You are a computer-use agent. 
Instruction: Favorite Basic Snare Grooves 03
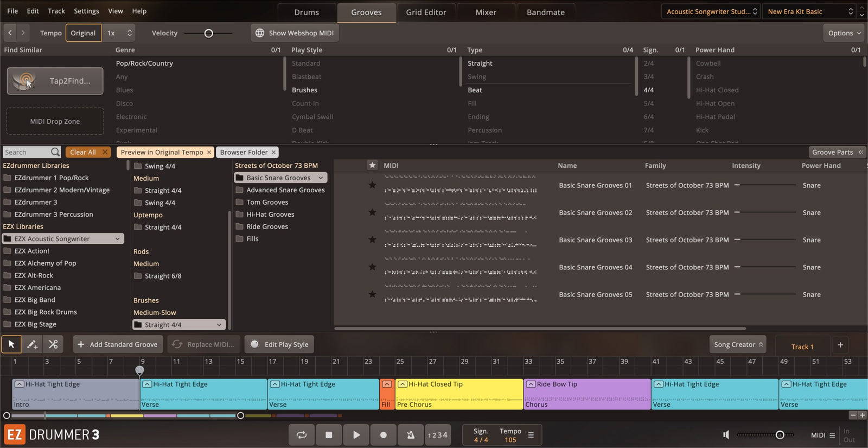coord(372,239)
